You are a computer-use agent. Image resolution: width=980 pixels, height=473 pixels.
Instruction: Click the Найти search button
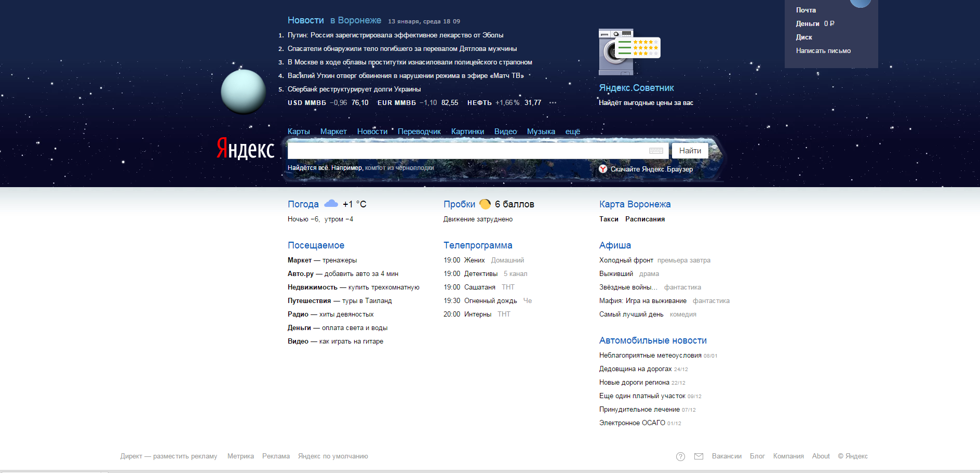[x=690, y=151]
